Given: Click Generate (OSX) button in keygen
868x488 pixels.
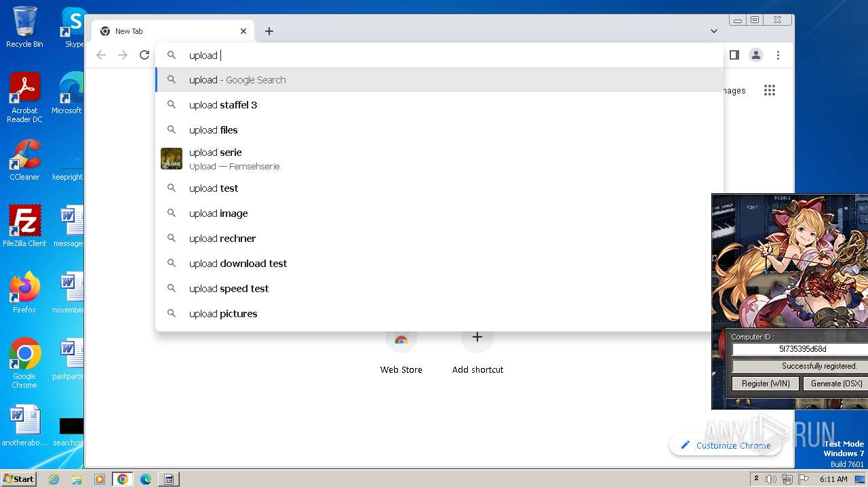Looking at the screenshot, I should [x=836, y=384].
